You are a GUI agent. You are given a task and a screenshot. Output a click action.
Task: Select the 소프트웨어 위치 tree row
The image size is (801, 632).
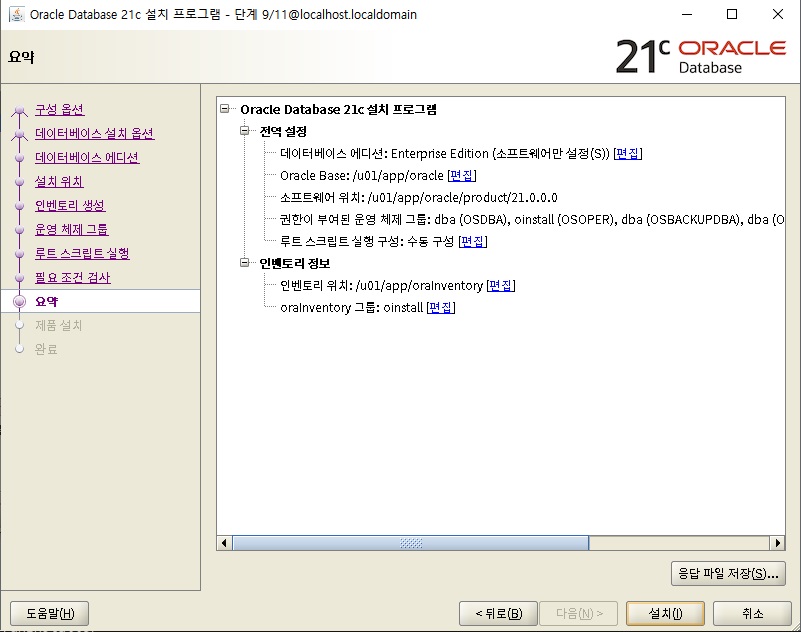419,197
